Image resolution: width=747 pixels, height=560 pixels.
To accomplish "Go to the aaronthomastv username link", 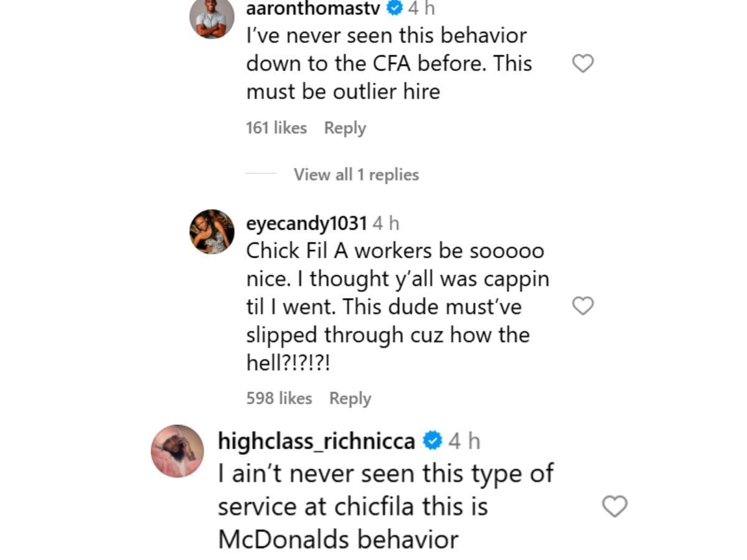I will tap(314, 9).
